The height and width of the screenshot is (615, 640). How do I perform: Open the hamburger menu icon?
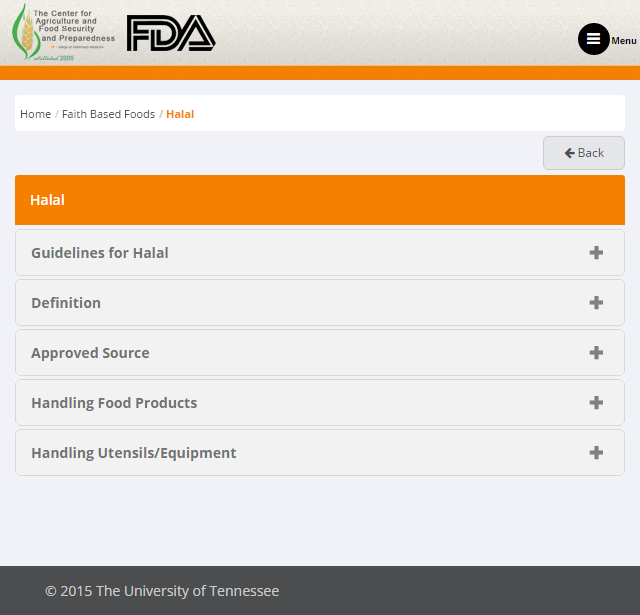click(593, 39)
